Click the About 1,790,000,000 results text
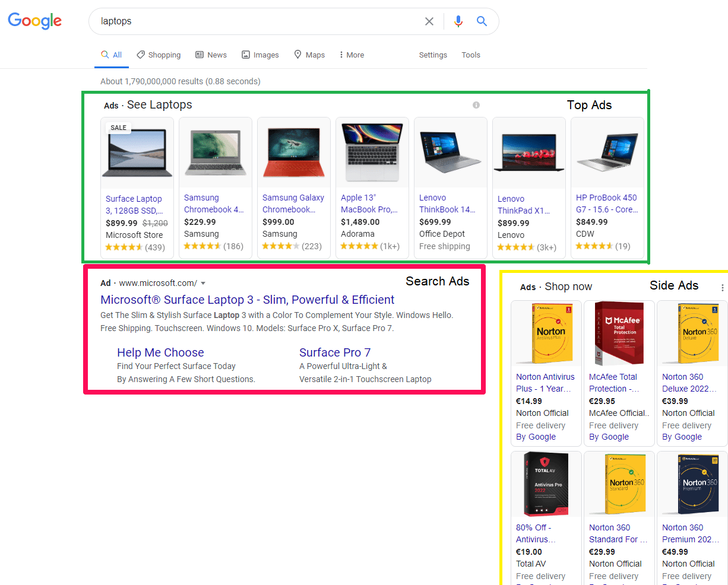Screen dimensions: 728x585 pyautogui.click(x=181, y=81)
